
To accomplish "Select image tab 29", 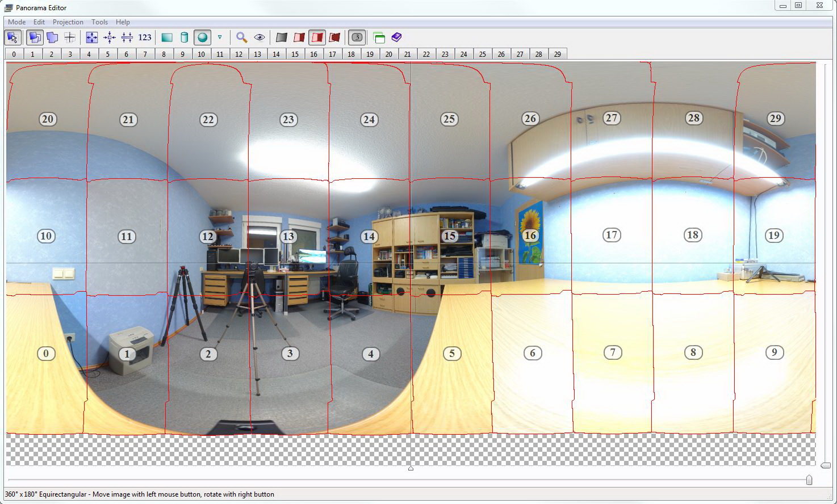I will click(557, 54).
